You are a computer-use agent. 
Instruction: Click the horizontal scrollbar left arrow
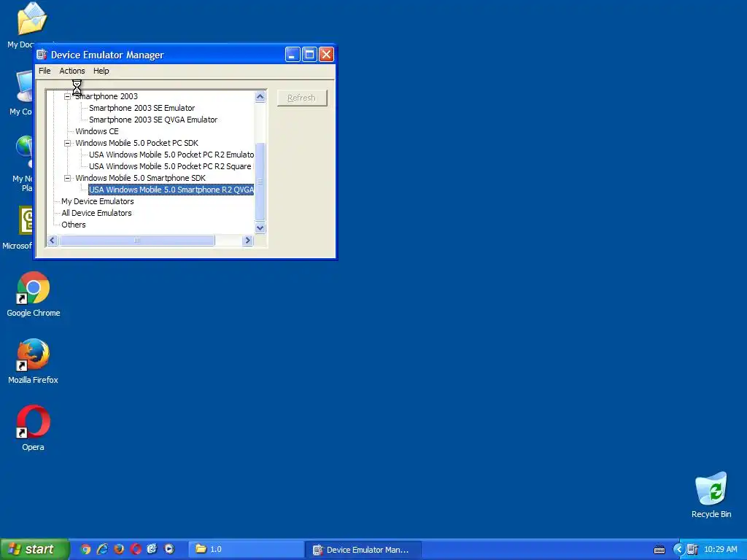[53, 241]
